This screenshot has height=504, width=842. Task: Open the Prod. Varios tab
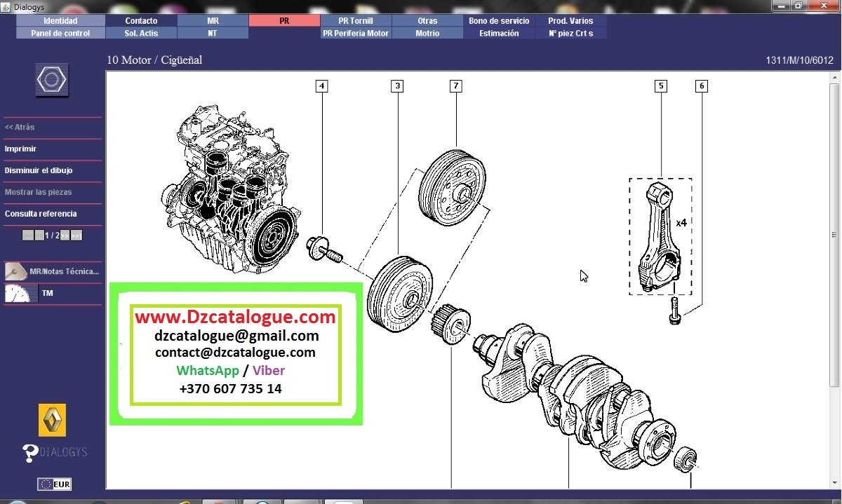pos(570,21)
